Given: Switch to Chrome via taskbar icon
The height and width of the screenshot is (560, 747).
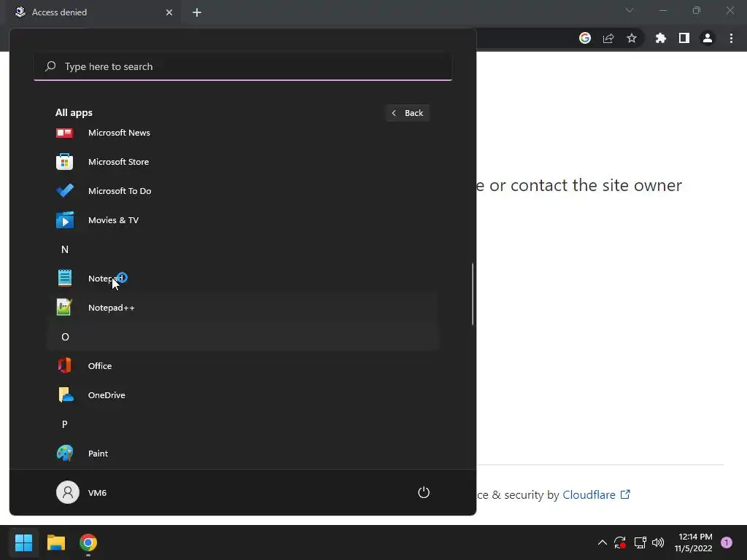Looking at the screenshot, I should (88, 542).
